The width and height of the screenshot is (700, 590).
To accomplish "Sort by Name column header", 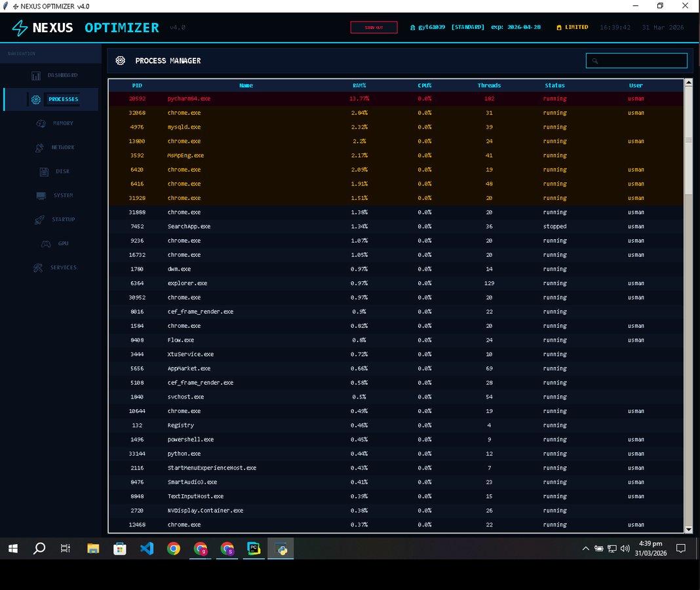I will coord(246,85).
